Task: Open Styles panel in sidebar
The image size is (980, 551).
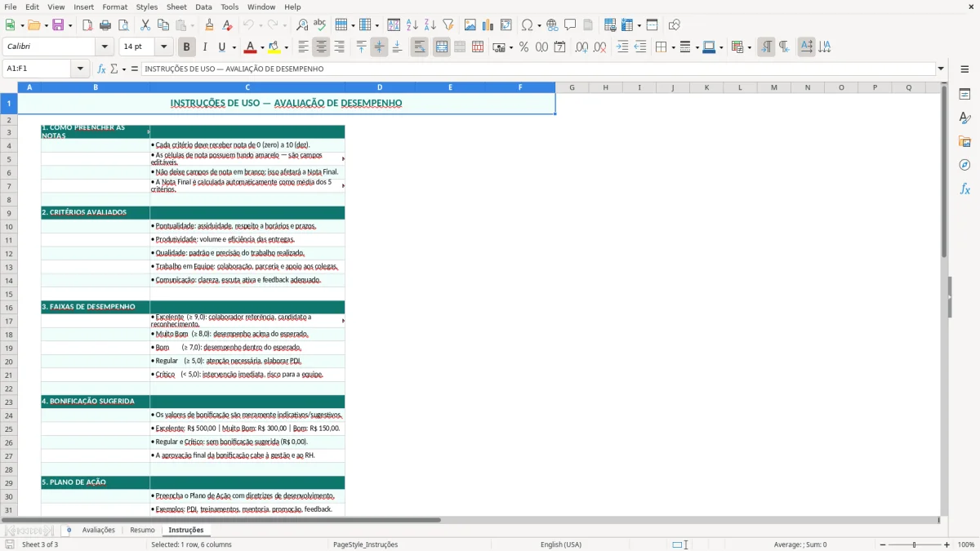Action: pos(964,118)
